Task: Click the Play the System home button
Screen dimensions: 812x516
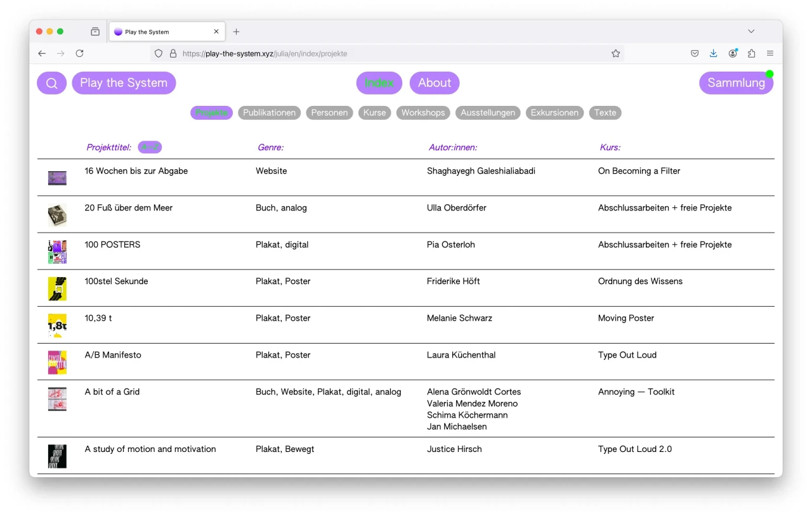Action: click(x=124, y=83)
